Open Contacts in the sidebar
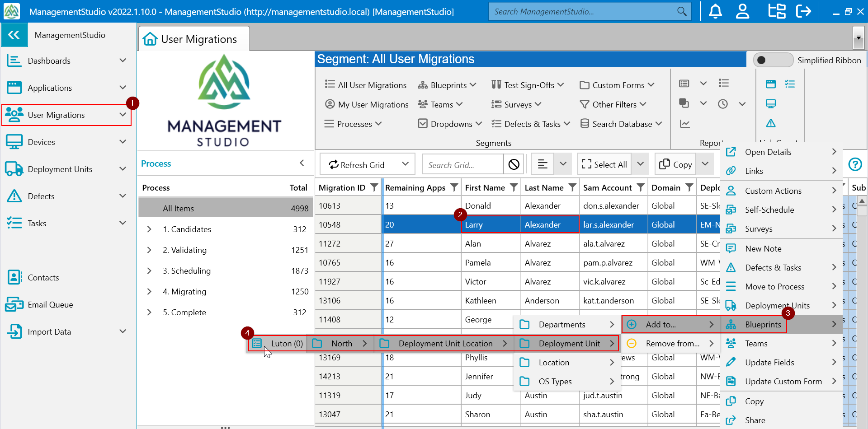 [x=43, y=277]
